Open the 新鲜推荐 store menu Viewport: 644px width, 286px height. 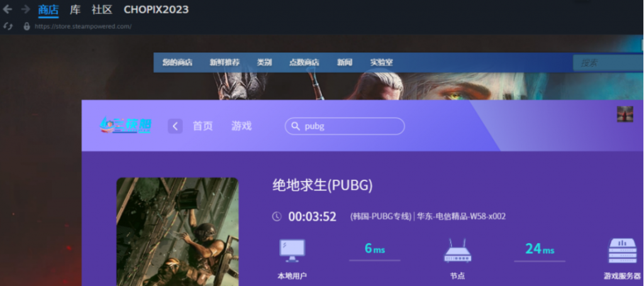point(225,62)
